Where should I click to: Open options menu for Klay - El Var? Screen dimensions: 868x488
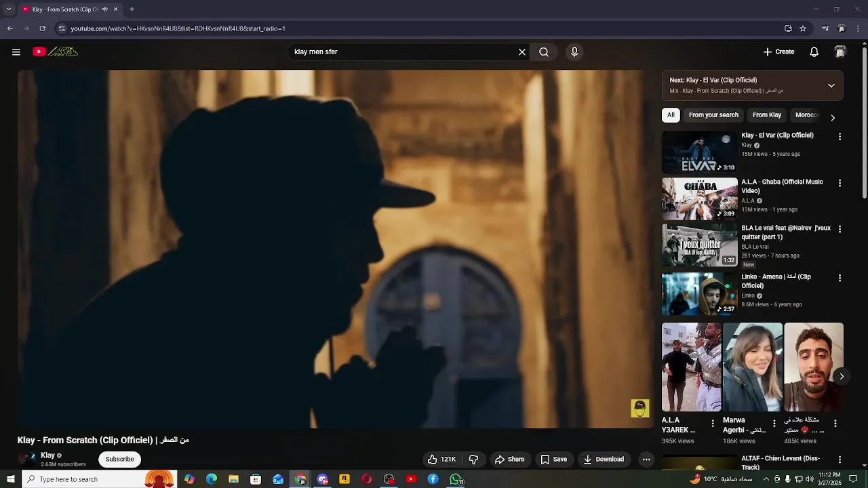point(840,137)
